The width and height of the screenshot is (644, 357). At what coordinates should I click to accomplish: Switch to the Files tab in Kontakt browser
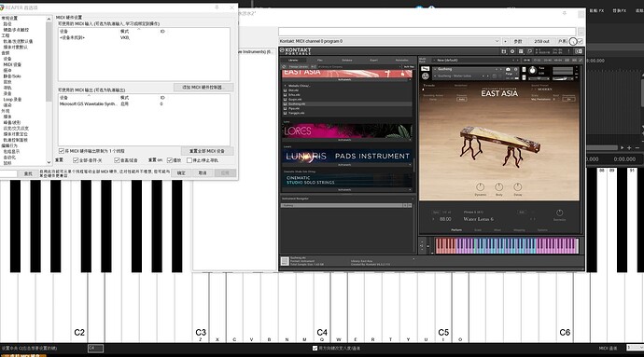[x=320, y=61]
